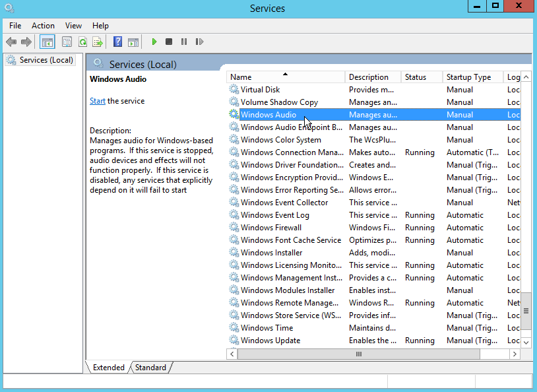Sort by the Name column header
Viewport: 537px width, 392px height.
pyautogui.click(x=286, y=77)
